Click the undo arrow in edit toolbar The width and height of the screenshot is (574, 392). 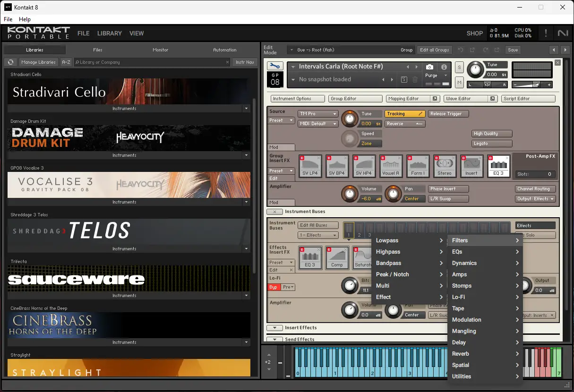[460, 50]
